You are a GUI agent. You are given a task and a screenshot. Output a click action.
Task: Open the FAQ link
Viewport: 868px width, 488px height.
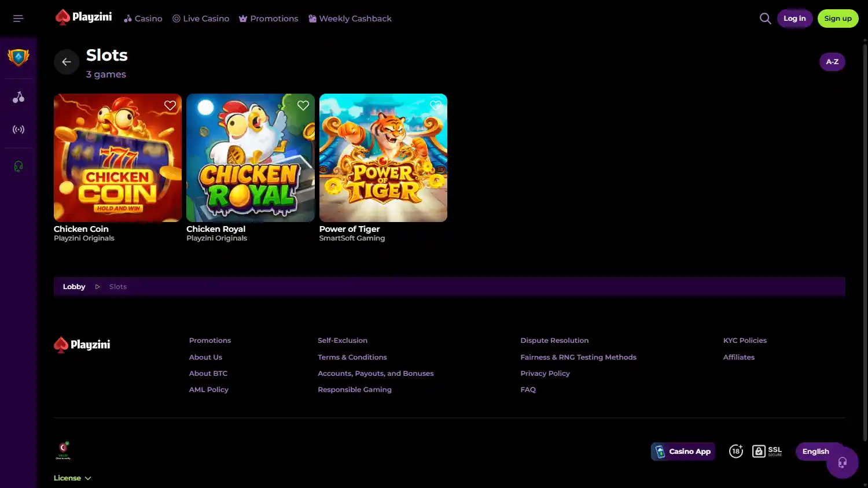(x=528, y=390)
